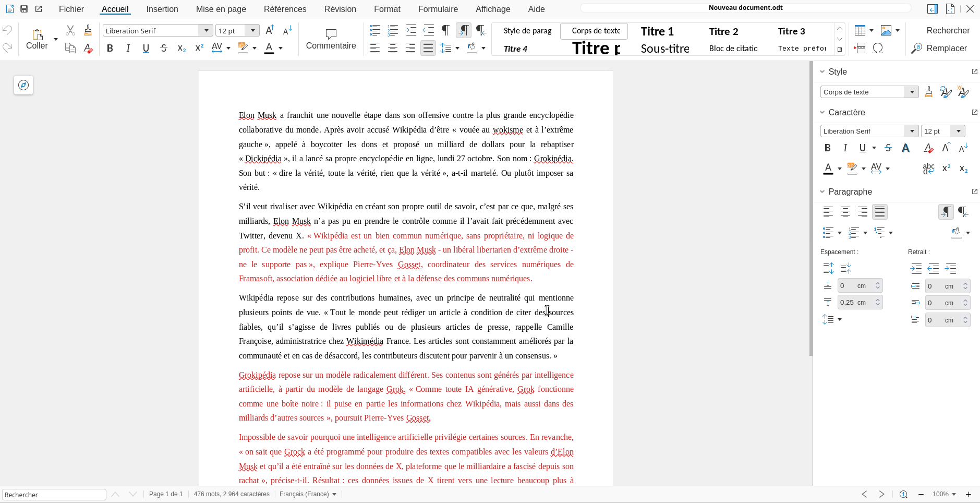Toggle formatting marks pilcrow in the ribbon
Image resolution: width=980 pixels, height=503 pixels.
tap(445, 30)
